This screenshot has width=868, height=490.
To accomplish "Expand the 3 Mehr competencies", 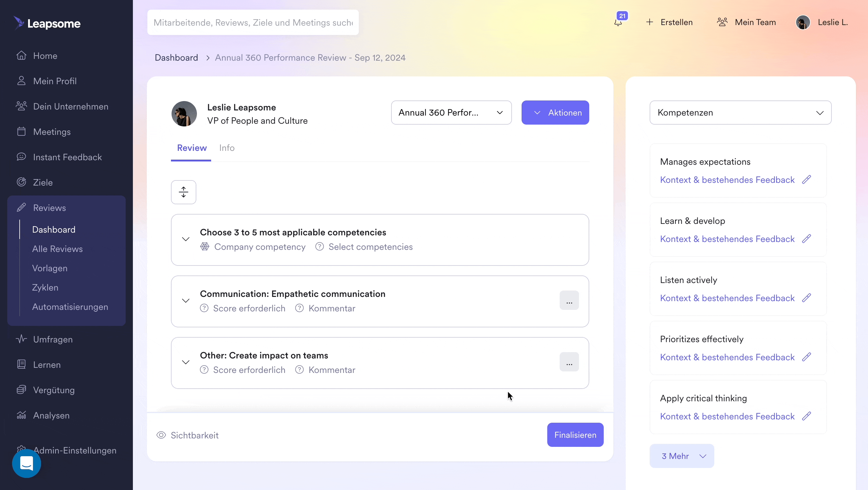I will pos(682,456).
